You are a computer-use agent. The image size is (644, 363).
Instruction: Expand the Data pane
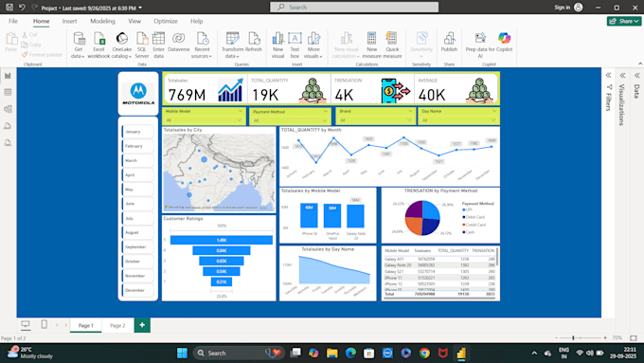[x=637, y=75]
